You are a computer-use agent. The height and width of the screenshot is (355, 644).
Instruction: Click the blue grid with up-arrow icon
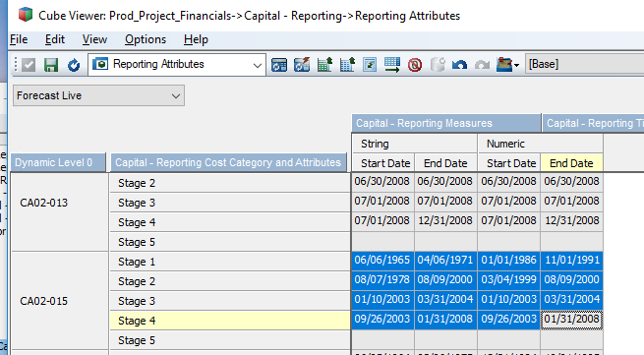click(x=347, y=65)
